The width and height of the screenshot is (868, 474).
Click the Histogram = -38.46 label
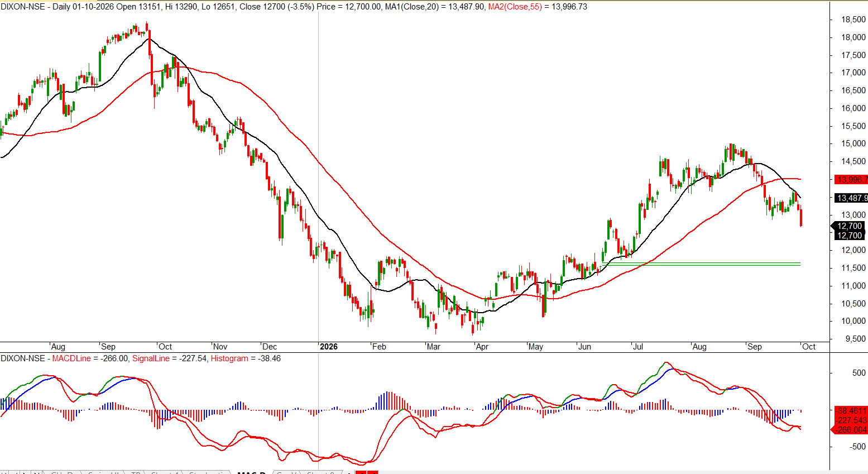click(x=246, y=358)
